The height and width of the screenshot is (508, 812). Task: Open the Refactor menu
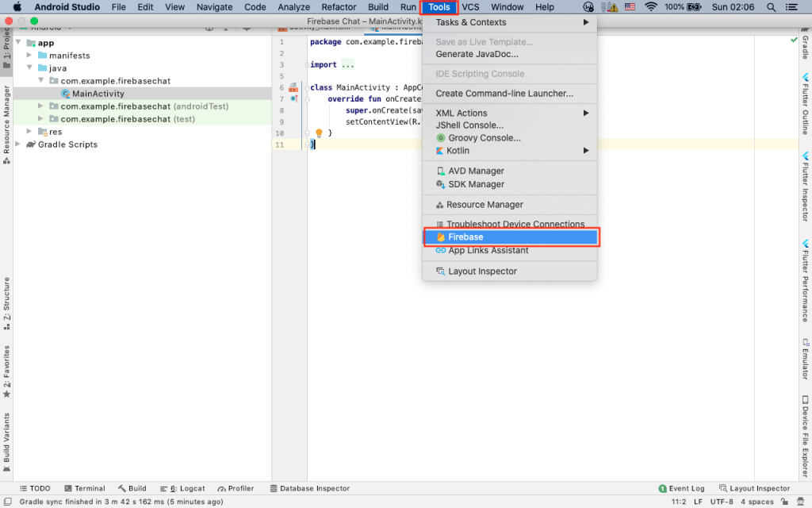pos(339,6)
